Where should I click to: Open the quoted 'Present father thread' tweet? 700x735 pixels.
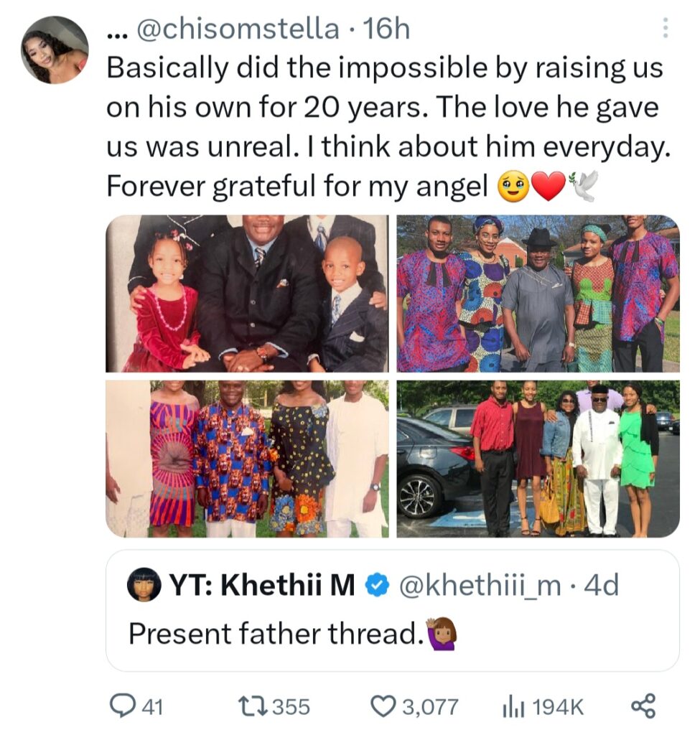point(392,634)
